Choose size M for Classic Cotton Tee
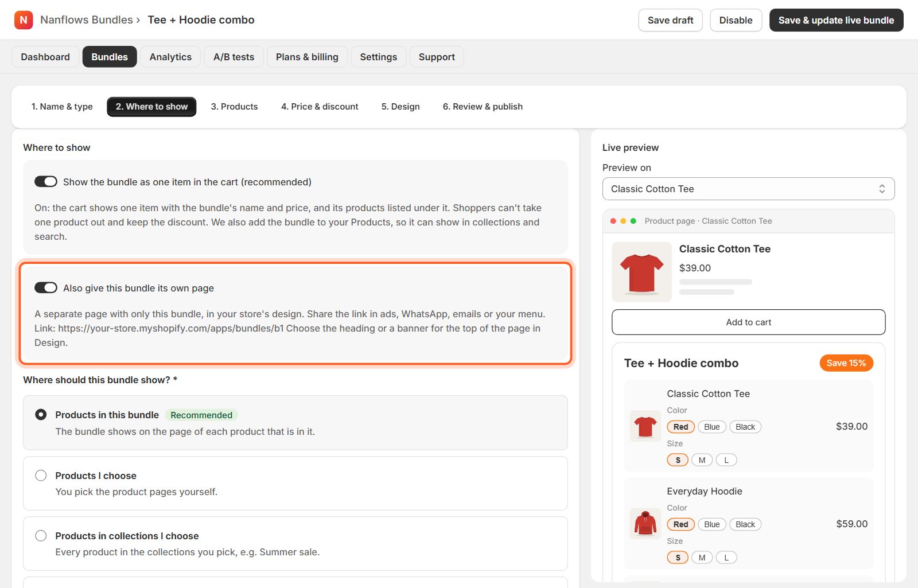This screenshot has width=918, height=588. [x=702, y=460]
